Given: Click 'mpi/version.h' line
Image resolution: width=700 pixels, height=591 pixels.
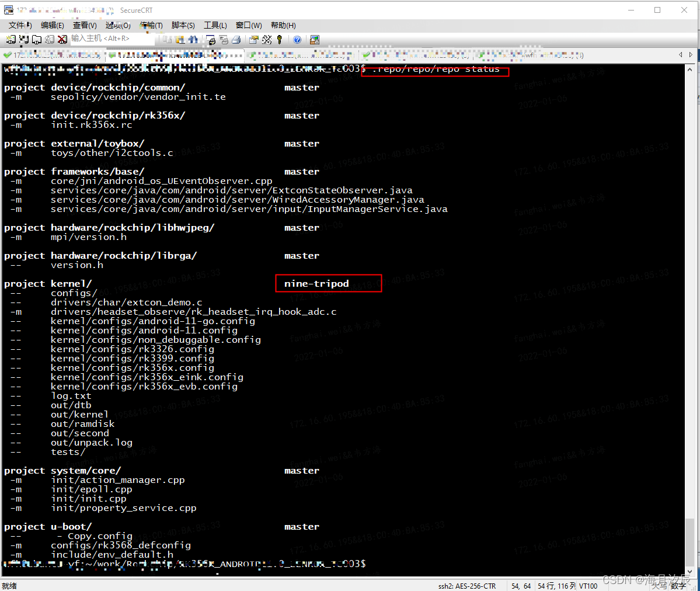Looking at the screenshot, I should [88, 237].
